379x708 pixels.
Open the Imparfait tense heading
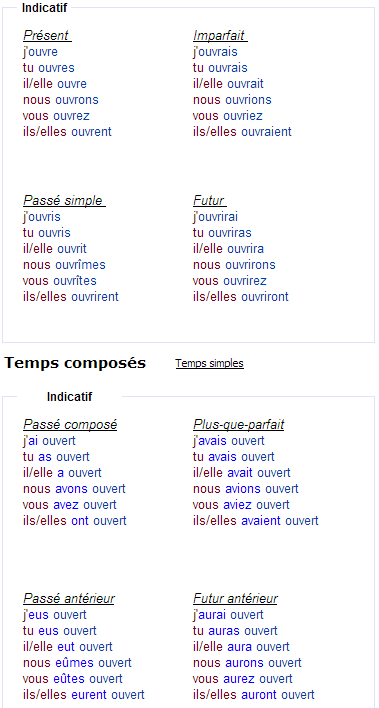click(x=220, y=35)
